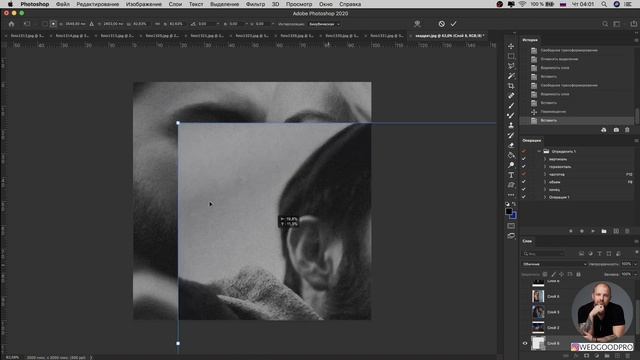Click the foreground color swatch
640x360 pixels.
coord(509,211)
